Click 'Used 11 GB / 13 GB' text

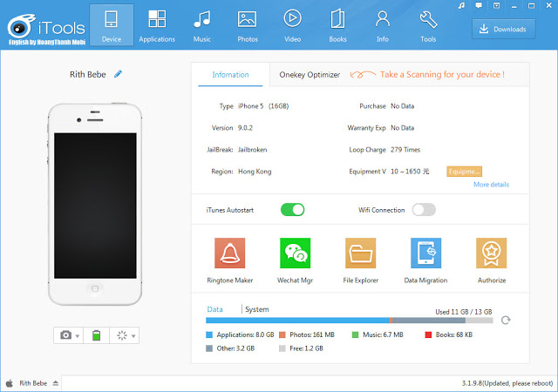click(x=463, y=312)
